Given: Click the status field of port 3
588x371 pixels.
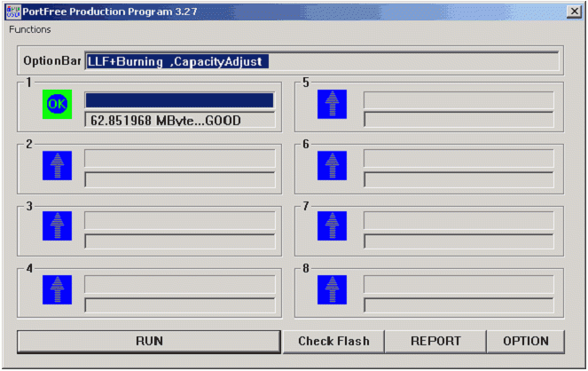Looking at the screenshot, I should tap(180, 241).
